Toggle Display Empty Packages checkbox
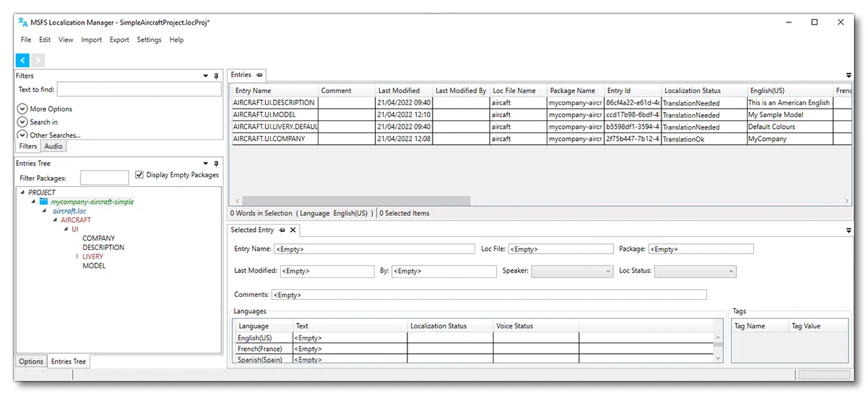This screenshot has width=868, height=395. pos(139,174)
